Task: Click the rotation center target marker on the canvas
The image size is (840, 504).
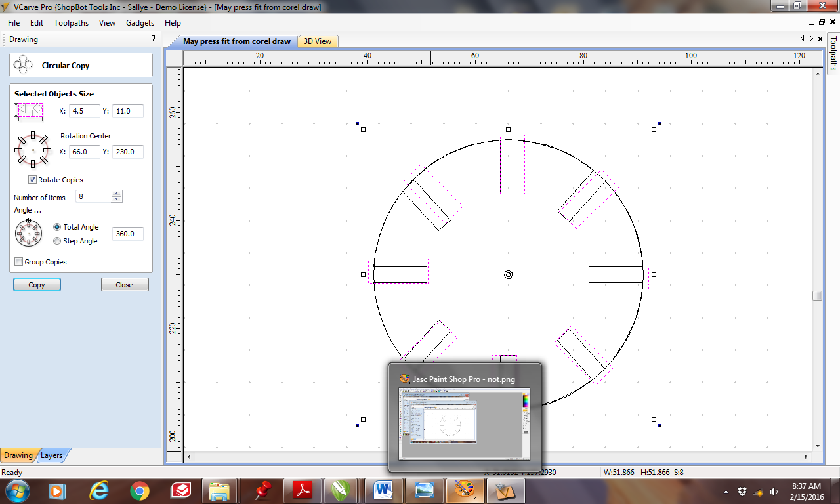Action: coord(508,274)
